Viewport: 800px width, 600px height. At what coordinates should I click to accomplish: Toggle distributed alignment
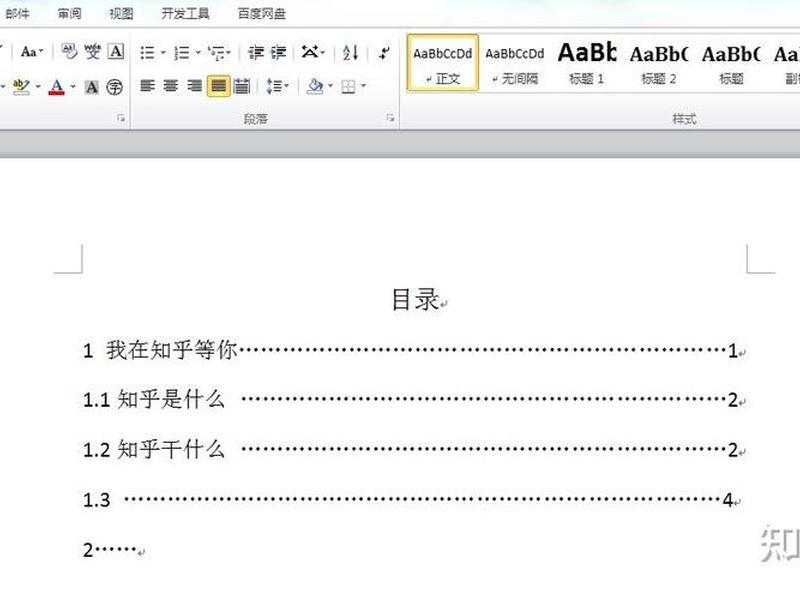coord(242,86)
